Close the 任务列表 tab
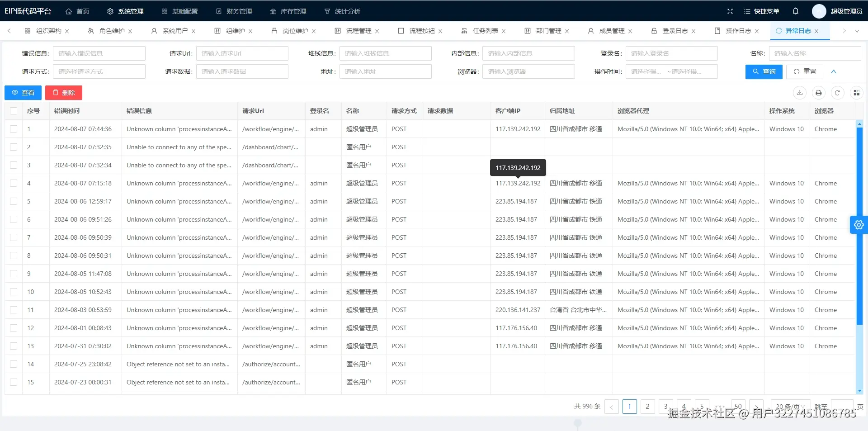Viewport: 868px width, 431px height. pyautogui.click(x=504, y=31)
